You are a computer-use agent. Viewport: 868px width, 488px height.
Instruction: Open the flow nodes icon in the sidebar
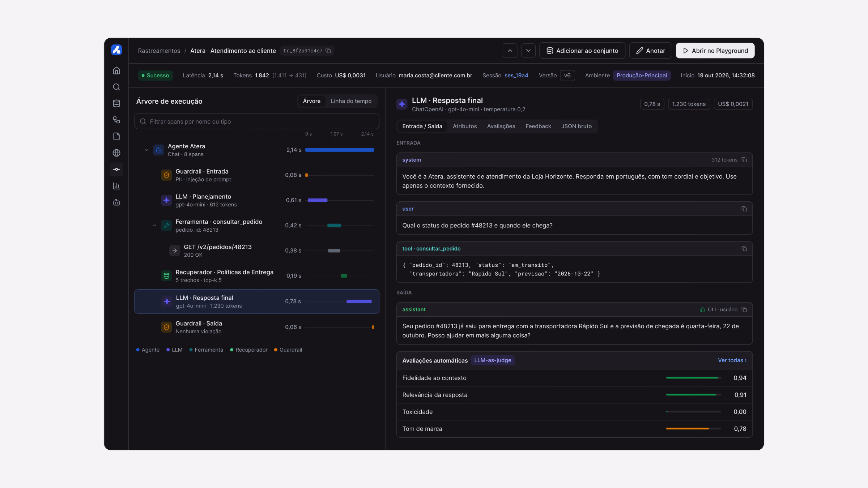[116, 120]
